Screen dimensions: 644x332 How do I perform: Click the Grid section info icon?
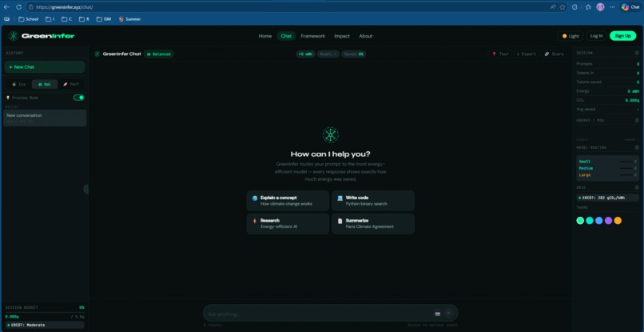click(x=637, y=187)
